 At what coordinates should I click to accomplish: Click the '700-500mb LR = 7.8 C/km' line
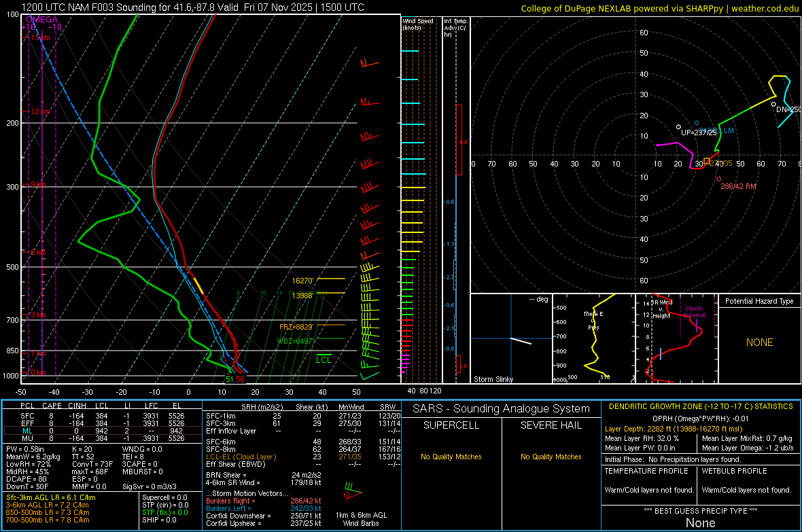(x=48, y=520)
